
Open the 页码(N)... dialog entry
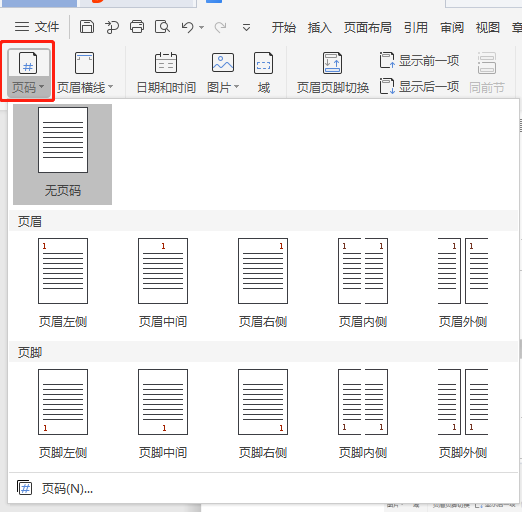click(x=55, y=489)
